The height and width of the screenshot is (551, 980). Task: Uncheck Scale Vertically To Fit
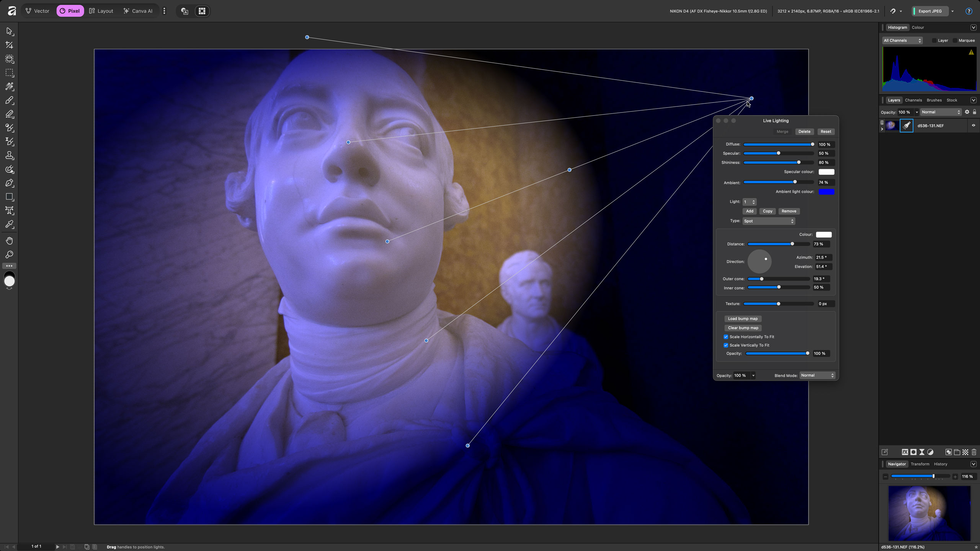click(x=726, y=345)
